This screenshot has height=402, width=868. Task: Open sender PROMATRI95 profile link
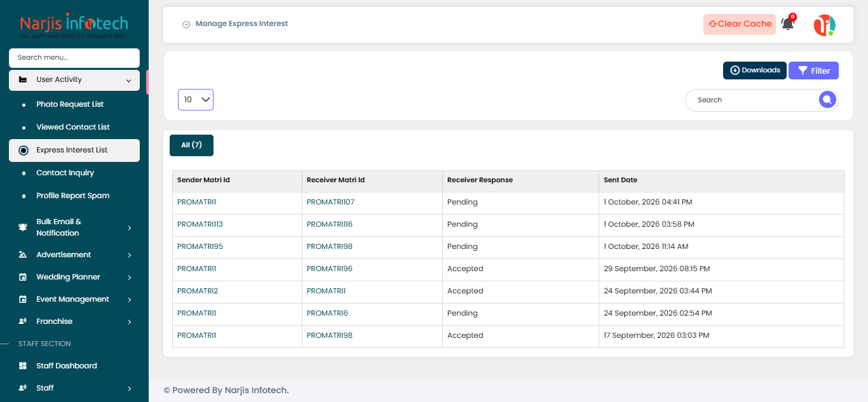[200, 246]
